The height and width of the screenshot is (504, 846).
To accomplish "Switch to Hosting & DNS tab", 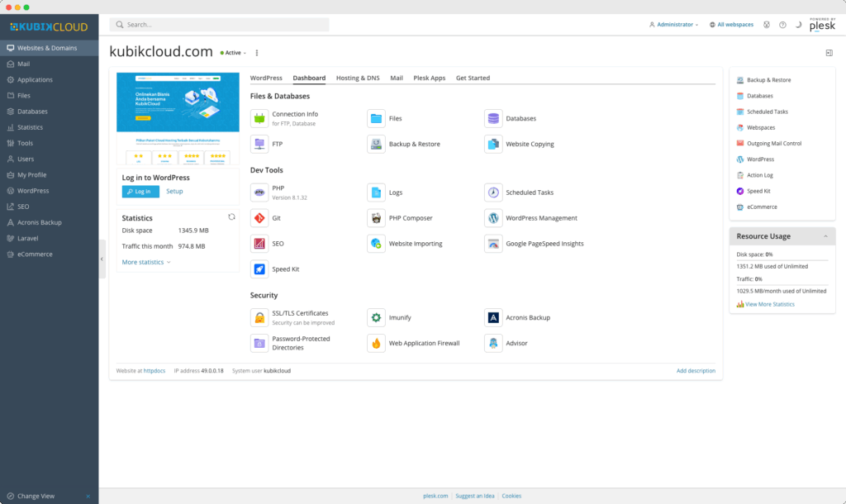I will pos(358,78).
